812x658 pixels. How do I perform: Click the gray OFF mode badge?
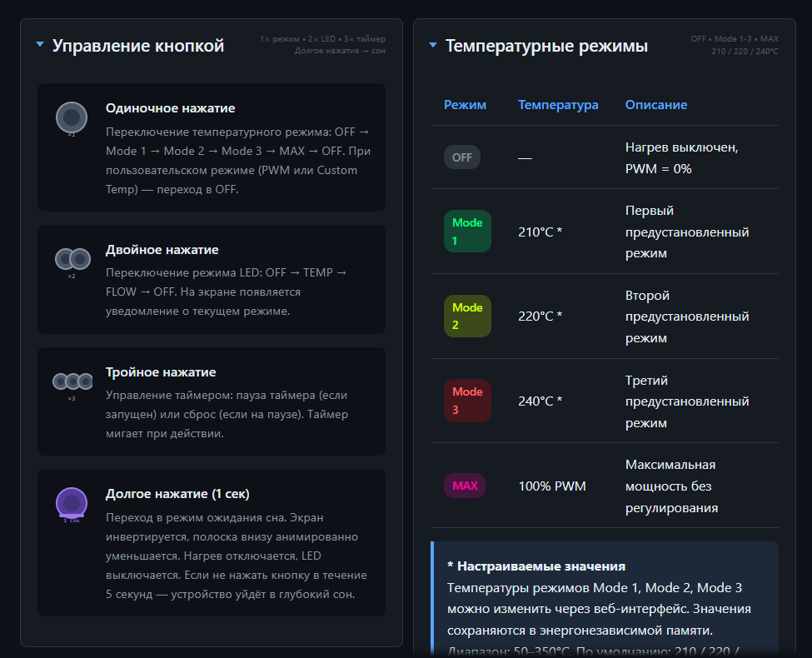point(461,157)
